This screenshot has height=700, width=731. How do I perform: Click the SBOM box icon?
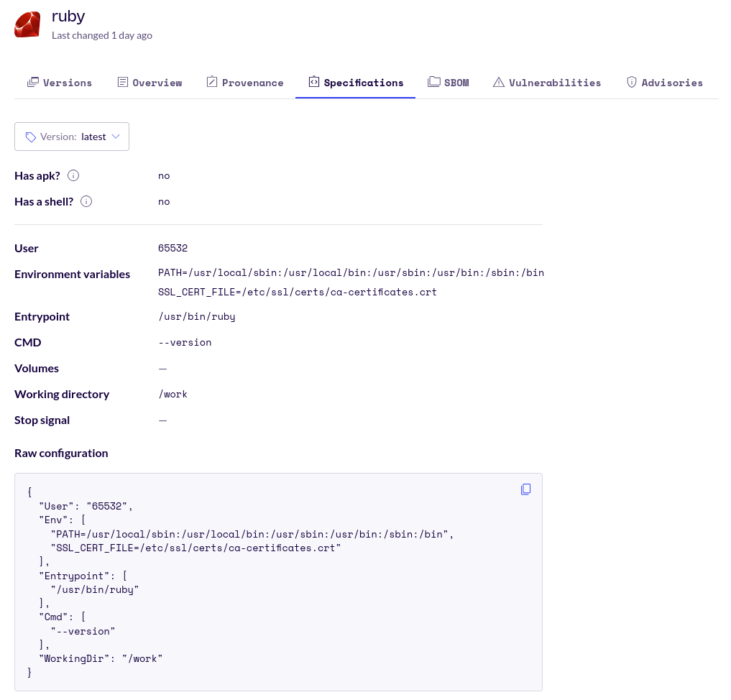click(x=433, y=82)
